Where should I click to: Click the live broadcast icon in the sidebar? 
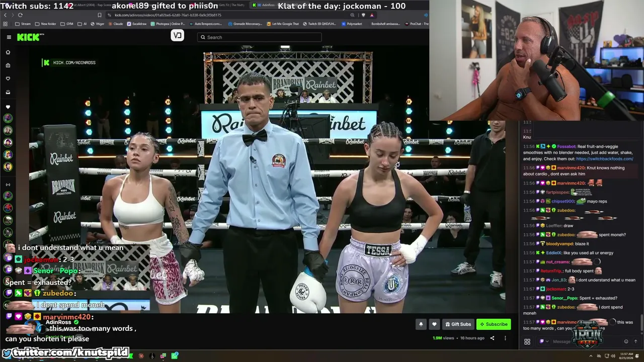[x=8, y=185]
